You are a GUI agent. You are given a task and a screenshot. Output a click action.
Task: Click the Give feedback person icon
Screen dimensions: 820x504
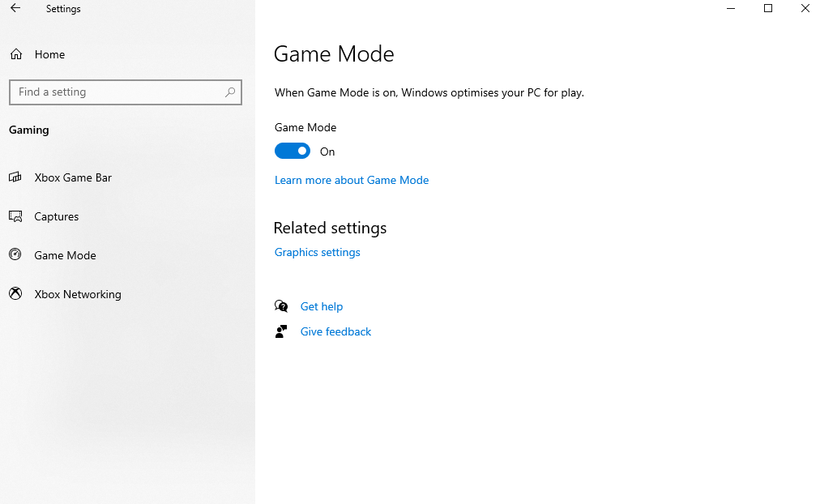tap(281, 331)
